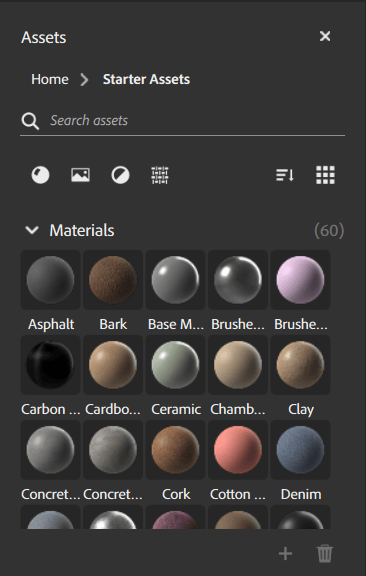Screen dimensions: 366x576
Task: Choose the pink Cotton material swatch
Action: (x=238, y=450)
